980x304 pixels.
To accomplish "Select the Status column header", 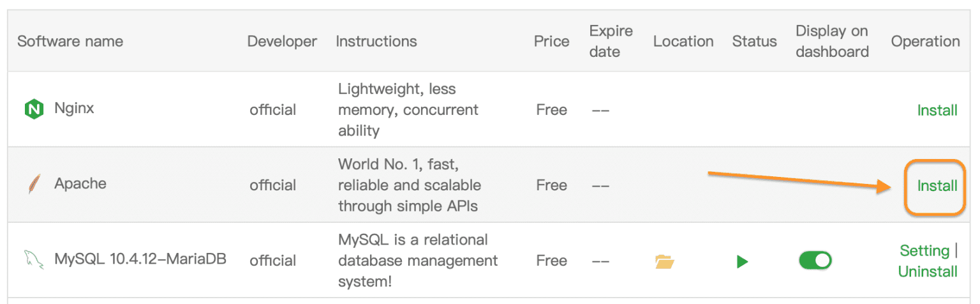I will (x=754, y=42).
